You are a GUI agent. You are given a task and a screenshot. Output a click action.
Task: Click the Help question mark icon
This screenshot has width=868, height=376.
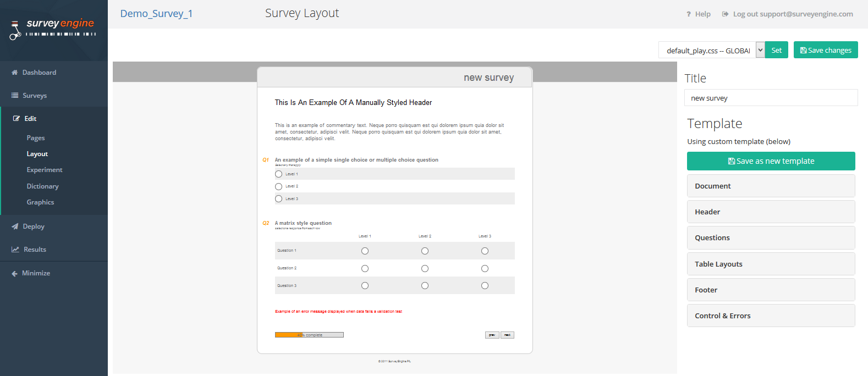tap(688, 14)
